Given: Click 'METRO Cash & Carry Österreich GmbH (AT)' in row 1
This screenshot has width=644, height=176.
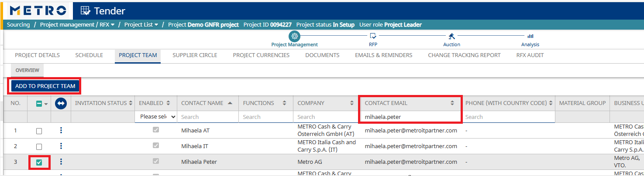Looking at the screenshot, I should coord(327,130).
